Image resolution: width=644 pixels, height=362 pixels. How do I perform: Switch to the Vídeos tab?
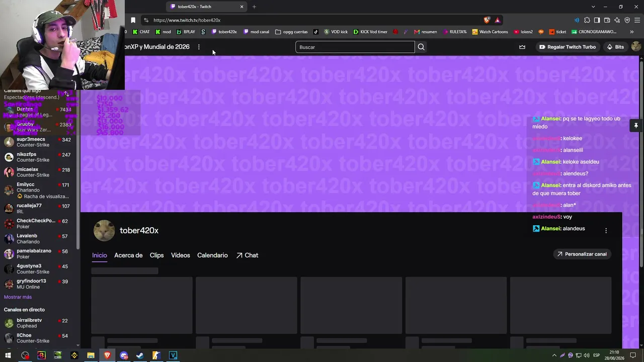tap(181, 255)
